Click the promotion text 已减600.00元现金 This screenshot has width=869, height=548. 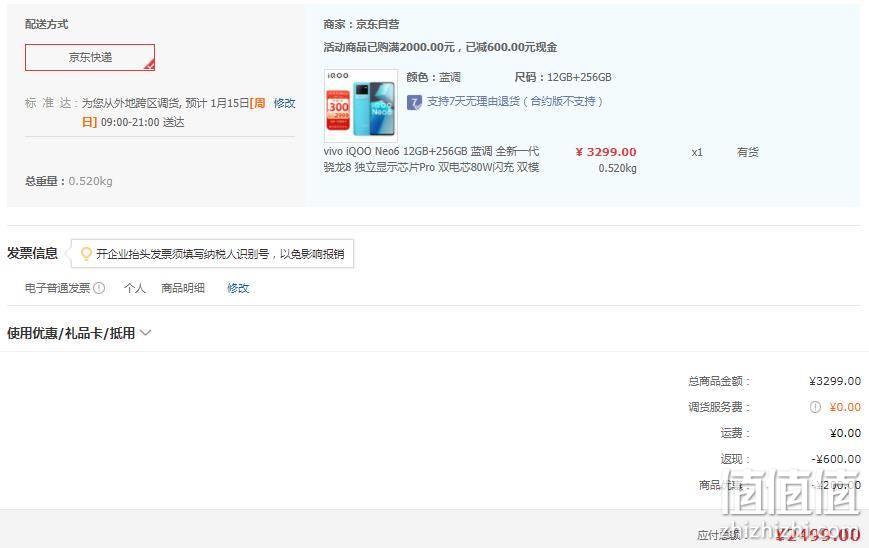[511, 47]
